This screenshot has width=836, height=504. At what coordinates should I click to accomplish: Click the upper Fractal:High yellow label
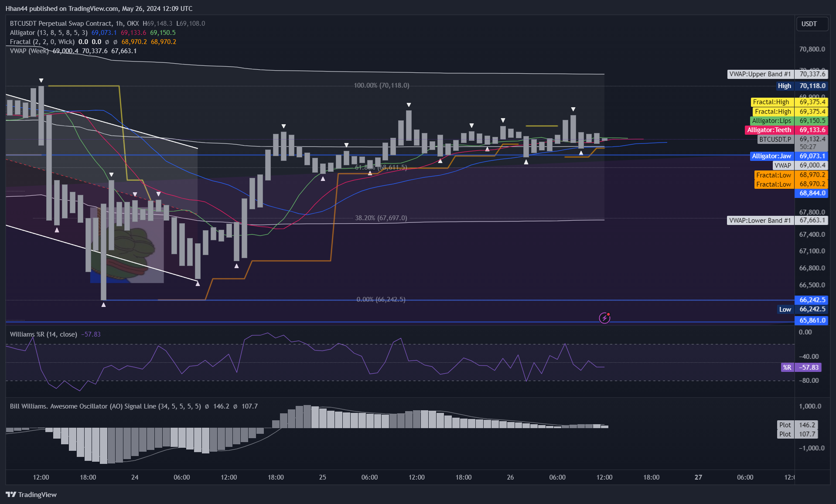pyautogui.click(x=790, y=102)
